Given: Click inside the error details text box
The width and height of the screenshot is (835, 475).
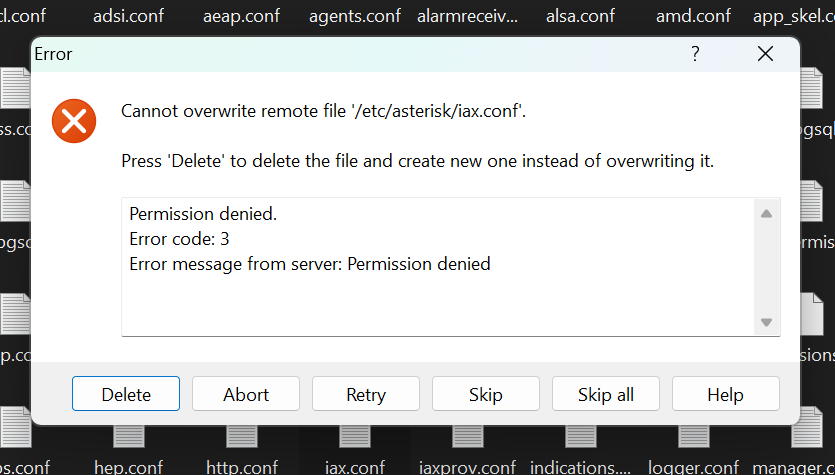Looking at the screenshot, I should tap(438, 267).
